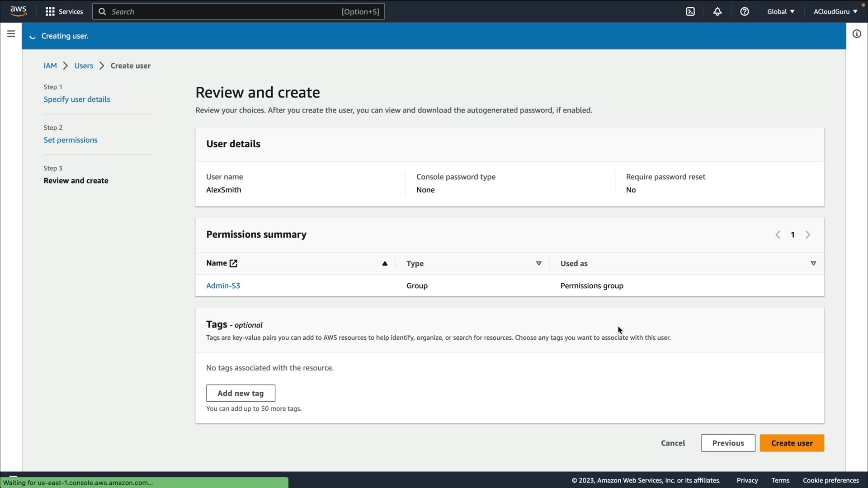Click the AWS logo home icon

pos(18,11)
